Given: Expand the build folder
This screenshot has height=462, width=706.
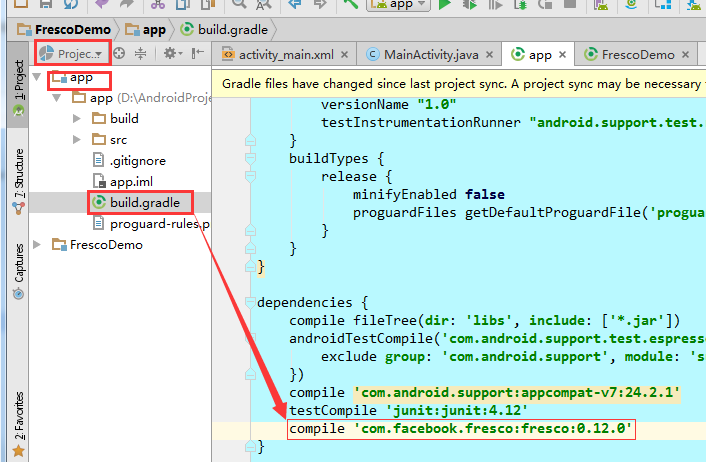Looking at the screenshot, I should 78,118.
